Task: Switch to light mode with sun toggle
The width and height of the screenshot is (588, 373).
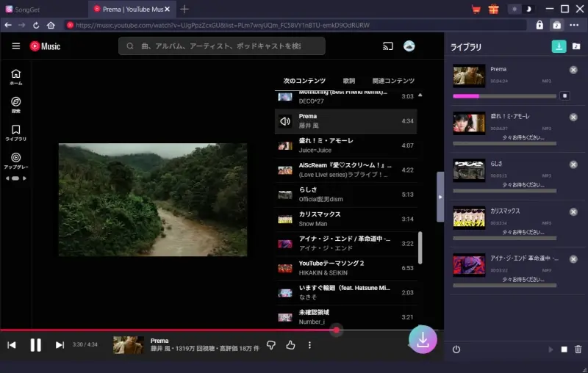Action: click(x=514, y=9)
